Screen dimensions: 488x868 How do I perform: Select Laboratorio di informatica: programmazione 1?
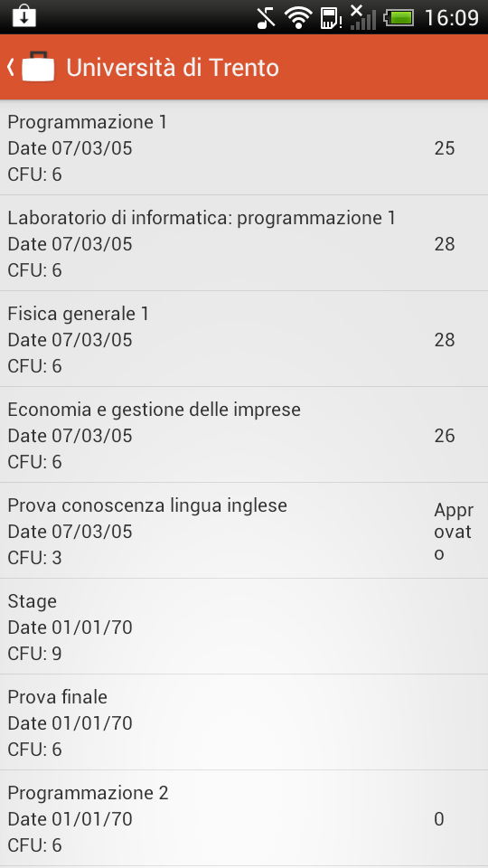pos(244,243)
